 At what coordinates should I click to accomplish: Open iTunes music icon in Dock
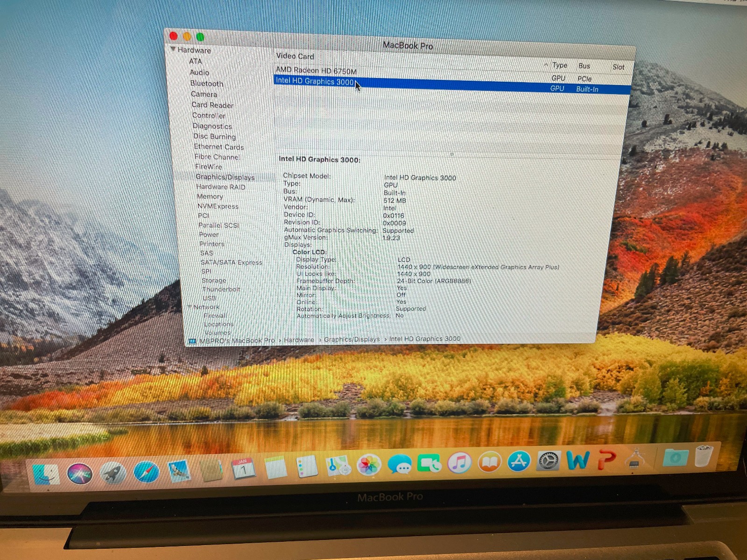[x=460, y=463]
